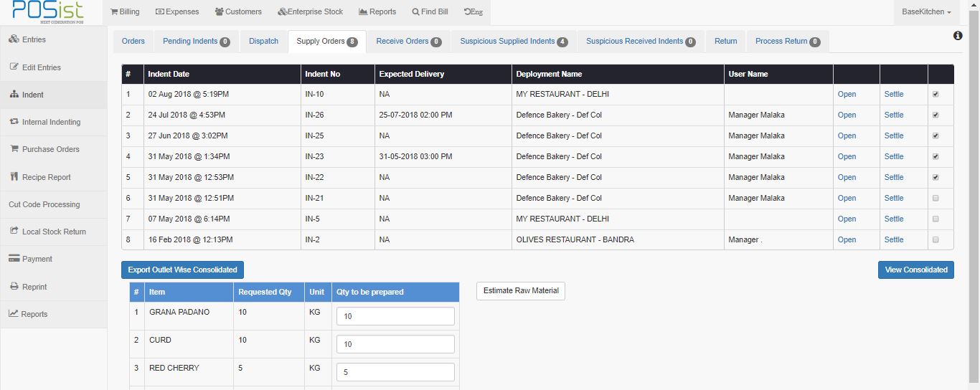Click Estimate Raw Material button
Image resolution: width=980 pixels, height=390 pixels.
pos(521,291)
